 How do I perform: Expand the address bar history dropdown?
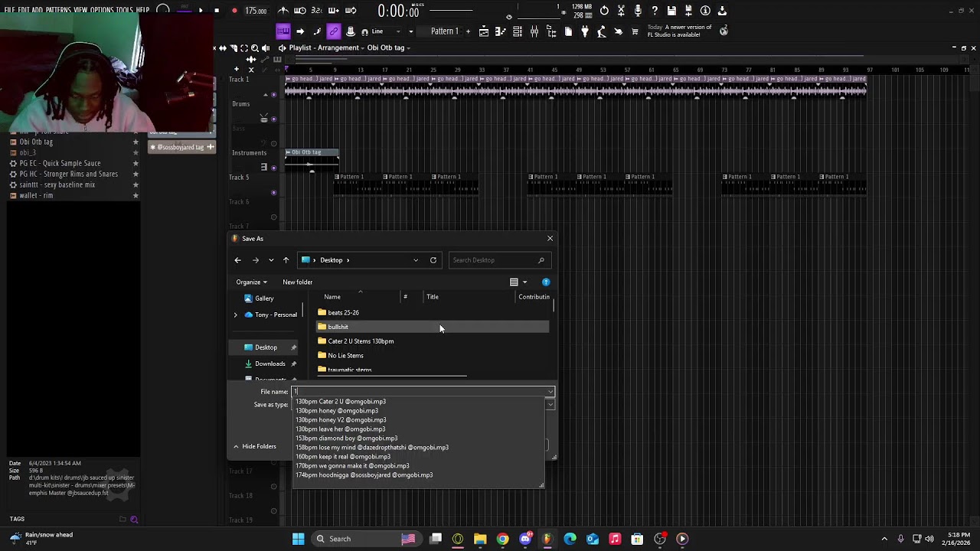click(x=416, y=260)
